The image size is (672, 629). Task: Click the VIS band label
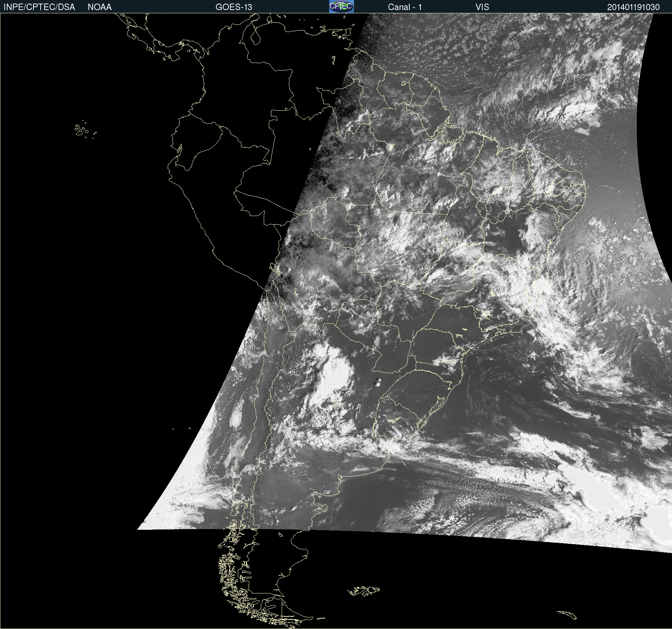pos(482,7)
